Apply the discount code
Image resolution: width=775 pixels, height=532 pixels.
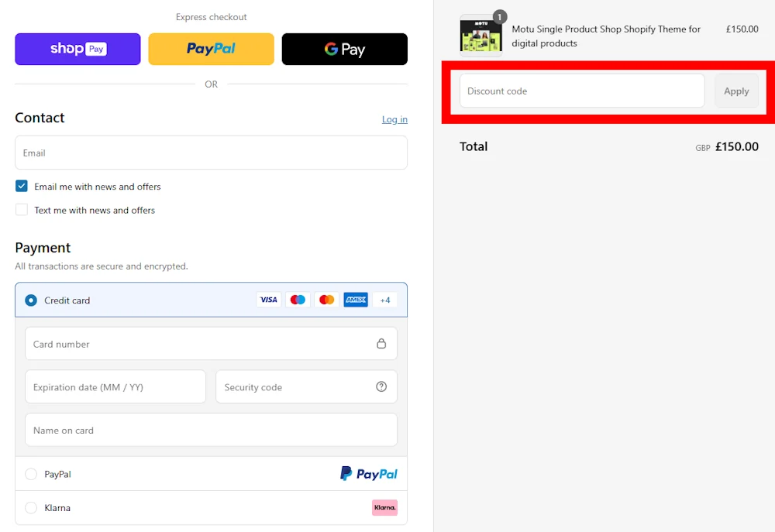tap(736, 91)
